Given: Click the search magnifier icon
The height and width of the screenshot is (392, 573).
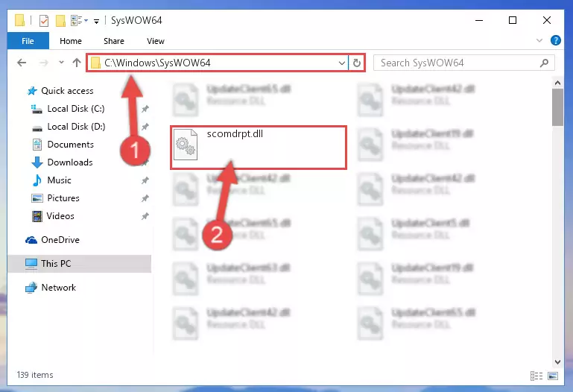Looking at the screenshot, I should [x=544, y=63].
